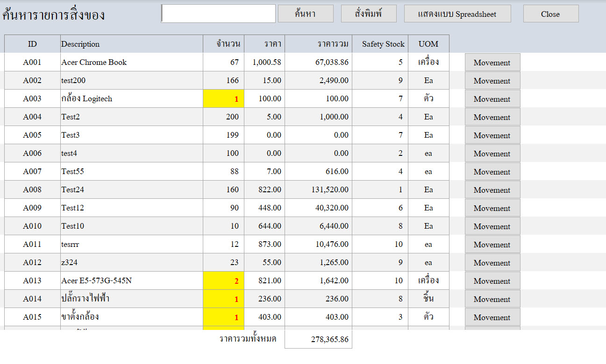Click the ID column header
The height and width of the screenshot is (364, 606).
point(32,44)
